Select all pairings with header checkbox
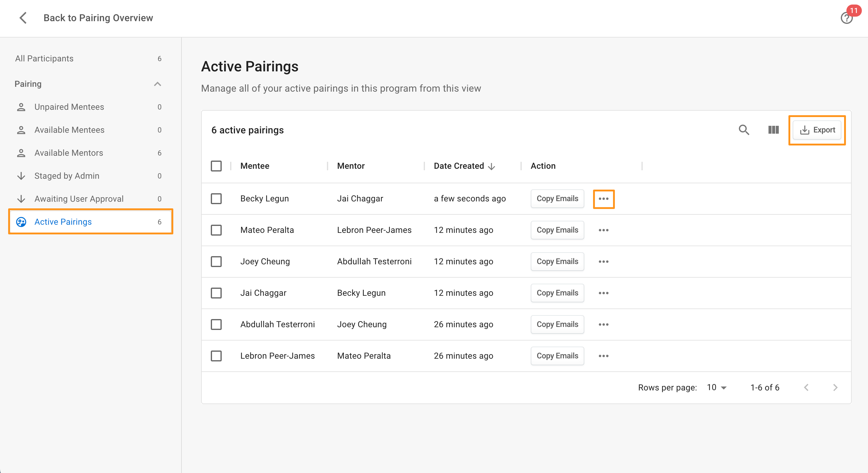Screen dimensions: 868x473 coord(216,166)
